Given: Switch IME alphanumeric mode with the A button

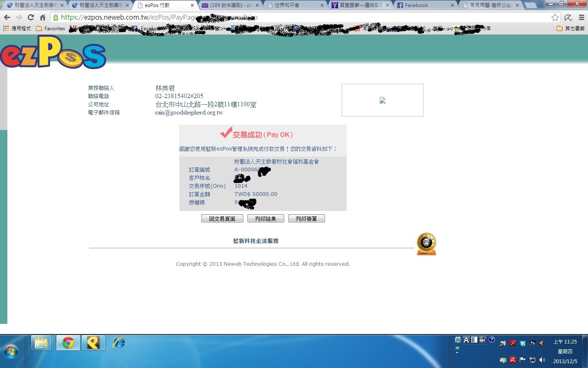Looking at the screenshot, I should (466, 340).
